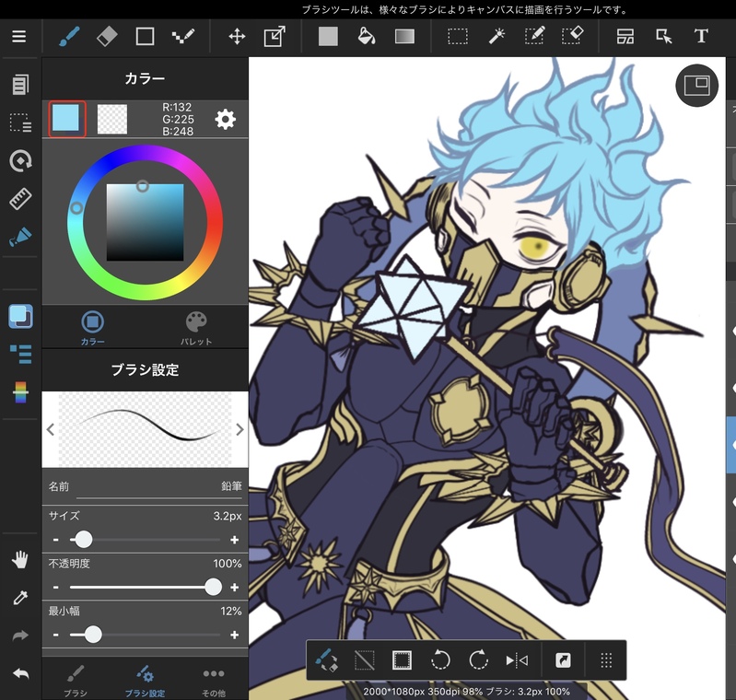The height and width of the screenshot is (700, 736).
Task: Switch to the パレット tab
Action: click(x=196, y=328)
